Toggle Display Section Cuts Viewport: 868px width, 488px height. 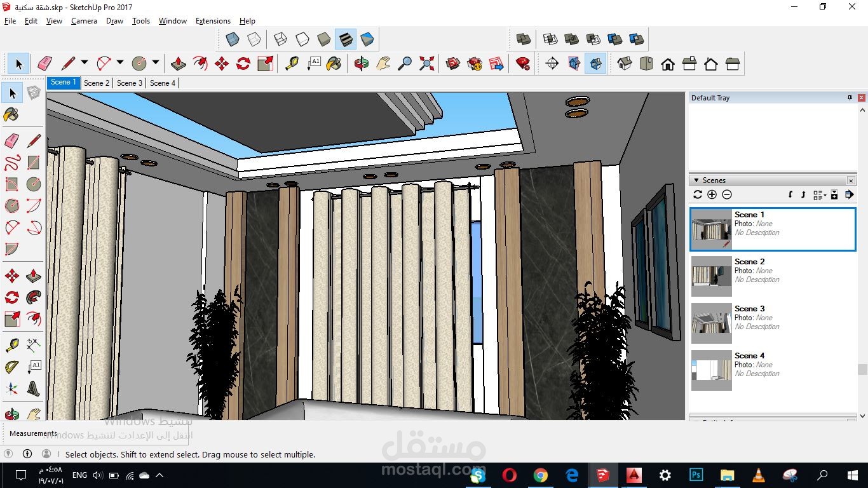tap(595, 64)
